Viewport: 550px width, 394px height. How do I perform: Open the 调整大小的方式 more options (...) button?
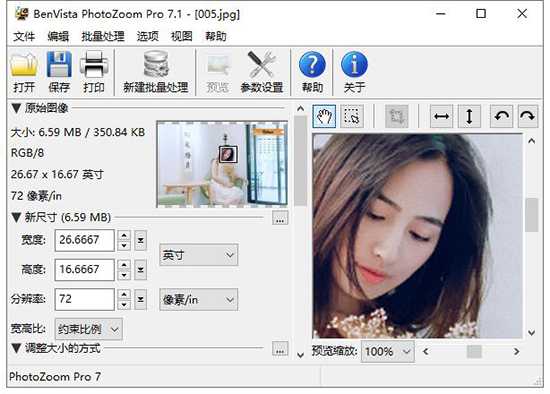(280, 349)
